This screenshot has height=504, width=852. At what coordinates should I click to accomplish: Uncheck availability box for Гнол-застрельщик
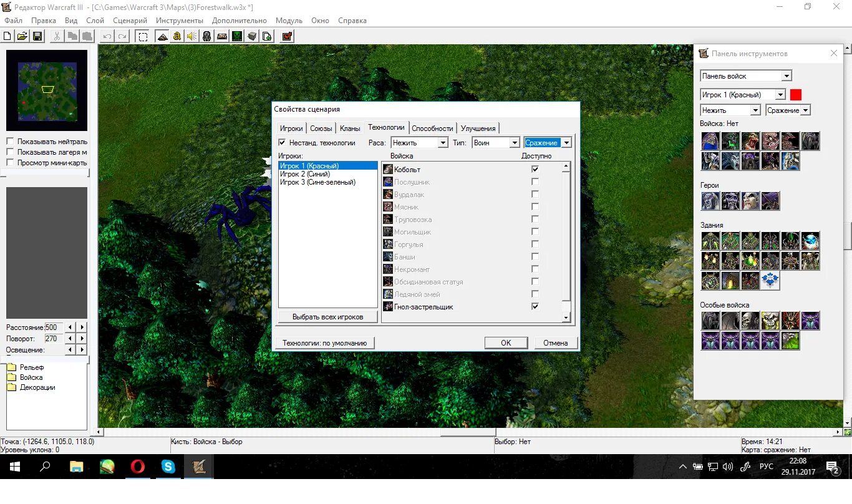[x=535, y=306]
